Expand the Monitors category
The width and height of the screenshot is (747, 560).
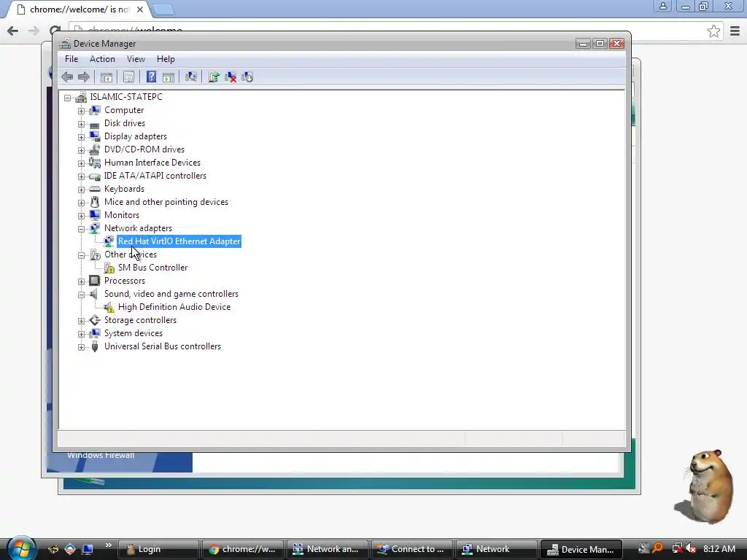tap(82, 216)
